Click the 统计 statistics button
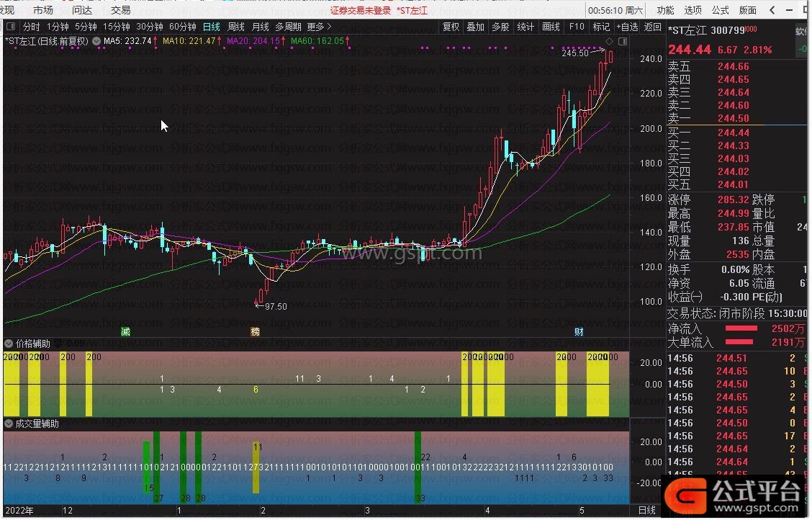 (525, 27)
